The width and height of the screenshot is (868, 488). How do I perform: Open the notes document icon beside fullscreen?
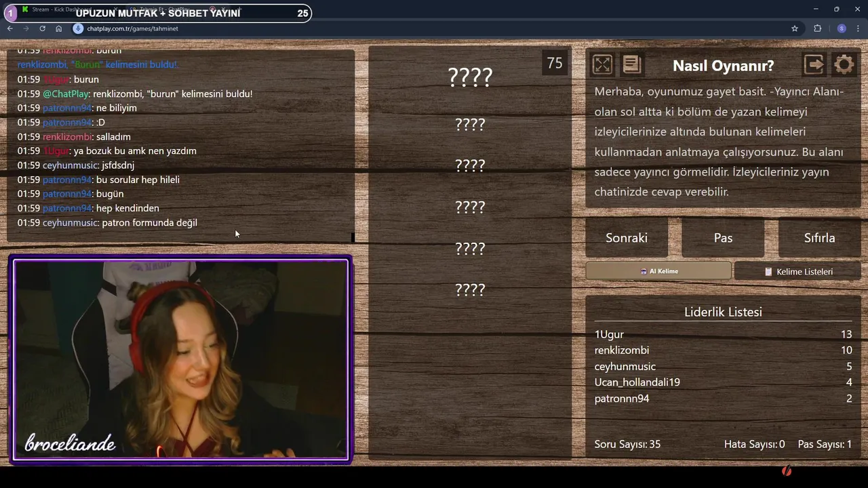point(631,64)
